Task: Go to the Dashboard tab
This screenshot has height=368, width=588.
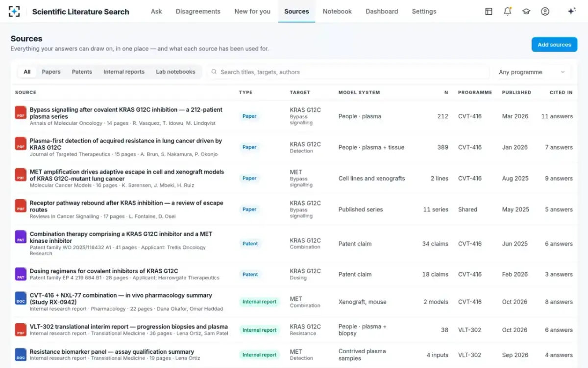Action: (x=382, y=11)
